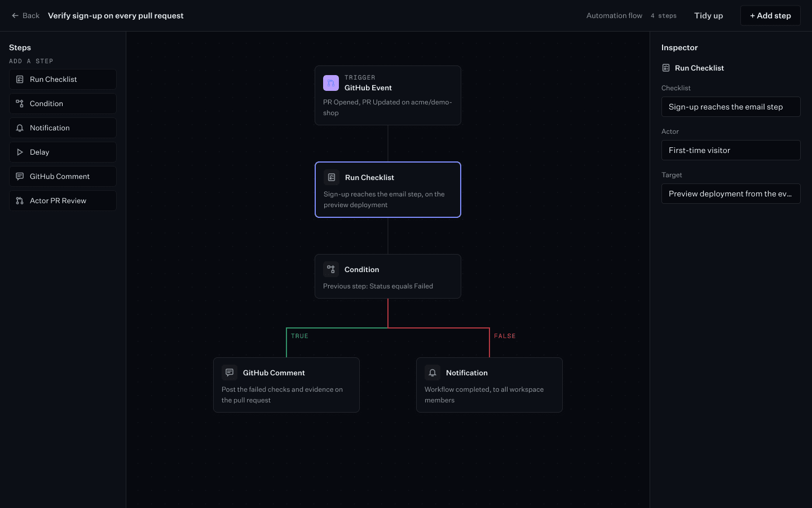
Task: Click comment icon on GitHub Comment canvas node
Action: click(230, 373)
